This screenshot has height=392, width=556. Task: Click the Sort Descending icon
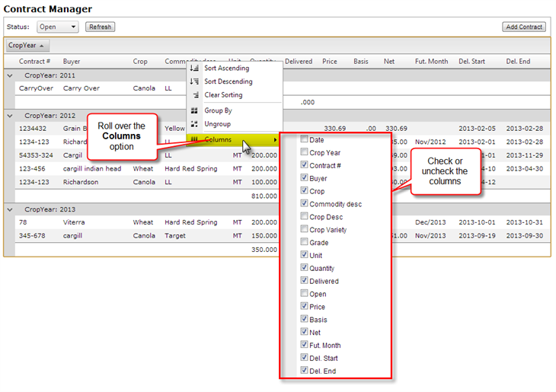pyautogui.click(x=195, y=81)
